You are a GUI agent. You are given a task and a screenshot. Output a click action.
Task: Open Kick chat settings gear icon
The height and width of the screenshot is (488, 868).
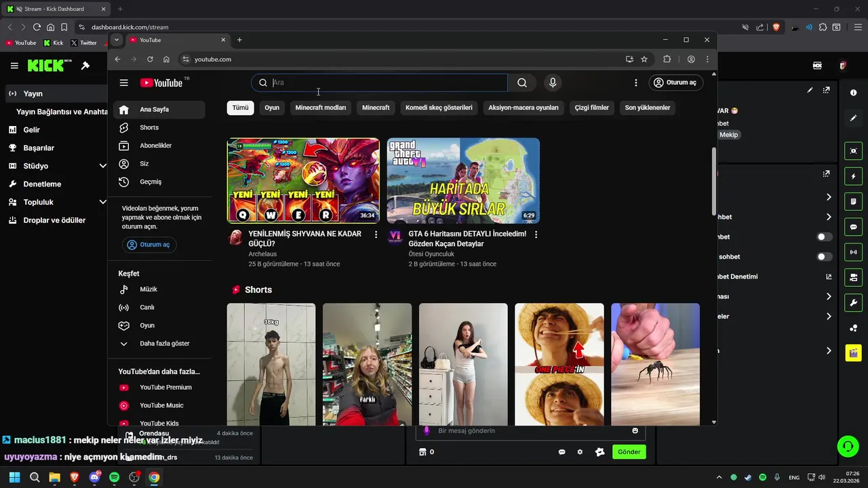point(580,452)
